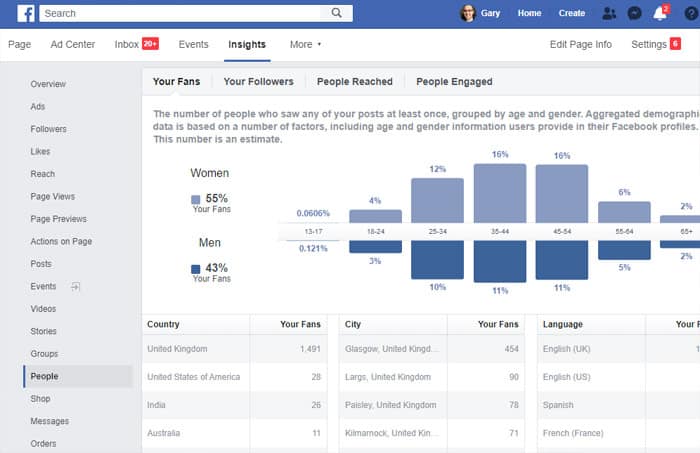Open the friend requests icon
Image resolution: width=700 pixels, height=453 pixels.
click(608, 13)
